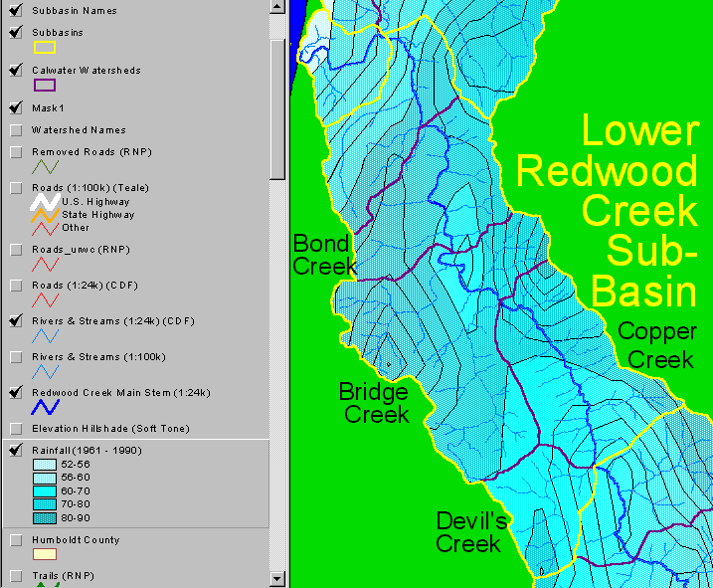Click the red Other roads line symbol
Screen dimensions: 713x588
coord(45,229)
